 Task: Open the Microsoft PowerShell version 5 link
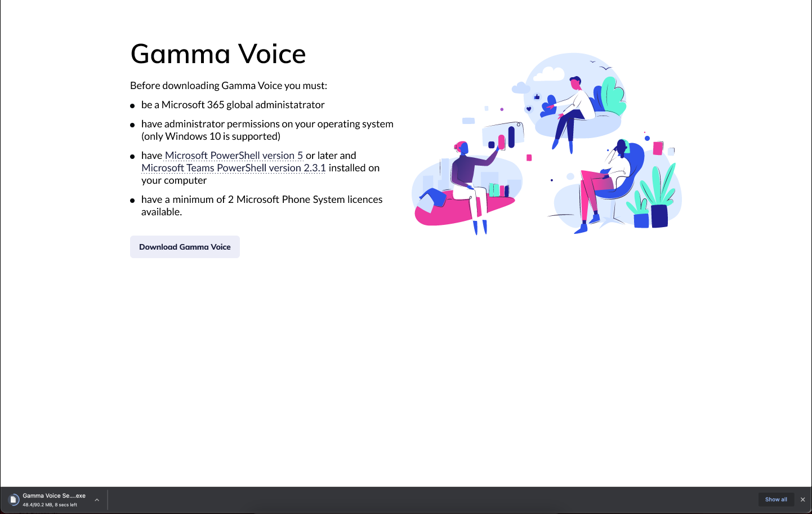click(x=234, y=156)
